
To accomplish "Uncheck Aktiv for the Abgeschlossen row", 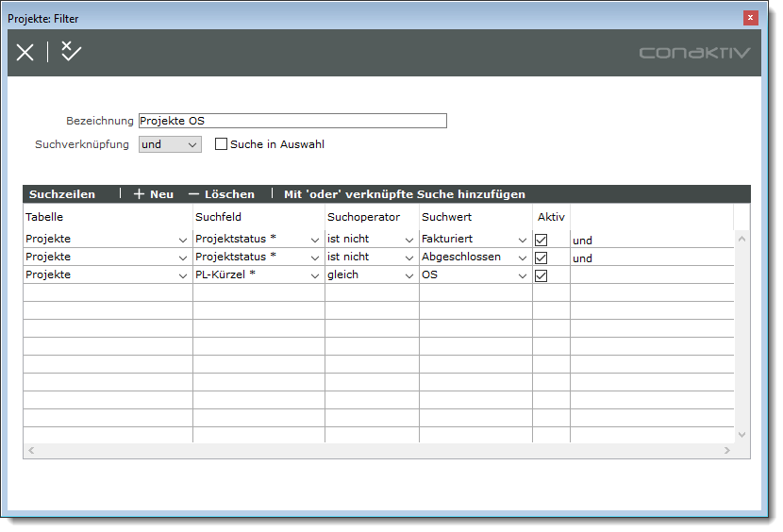I will [x=541, y=258].
